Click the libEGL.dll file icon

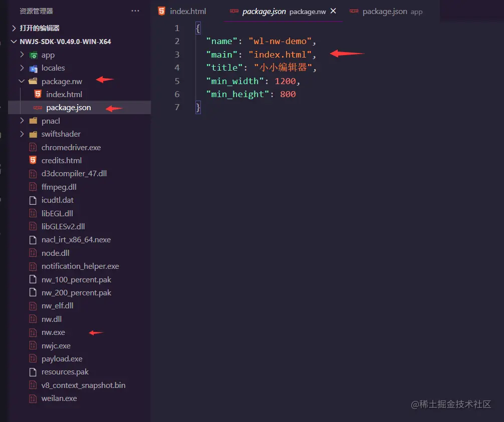click(33, 213)
